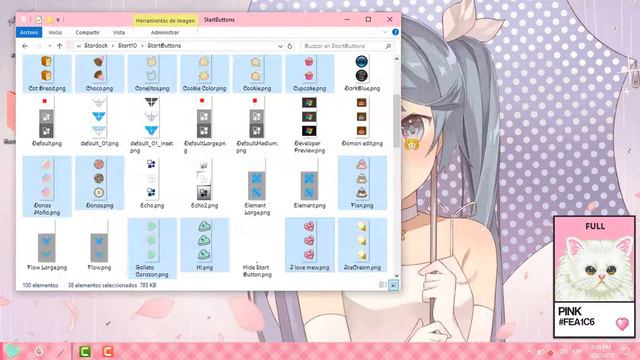Viewport: 640px width, 360px height.
Task: Select the IceCream.png file
Action: pos(362,245)
